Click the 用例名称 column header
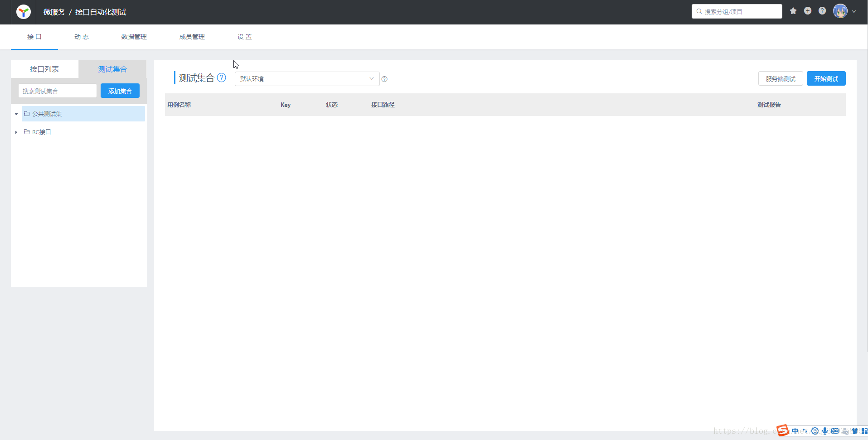Viewport: 868px width, 440px height. (179, 105)
